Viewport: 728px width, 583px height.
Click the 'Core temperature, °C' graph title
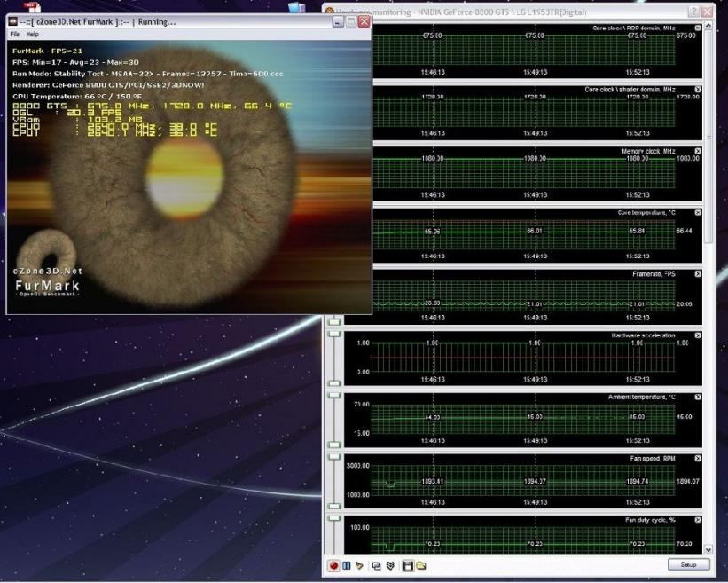pyautogui.click(x=646, y=213)
